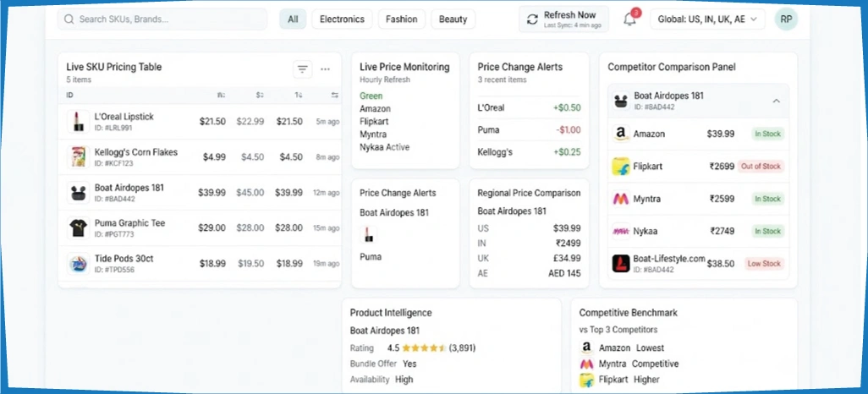Select the All category filter
Image resolution: width=868 pixels, height=394 pixels.
coord(293,19)
